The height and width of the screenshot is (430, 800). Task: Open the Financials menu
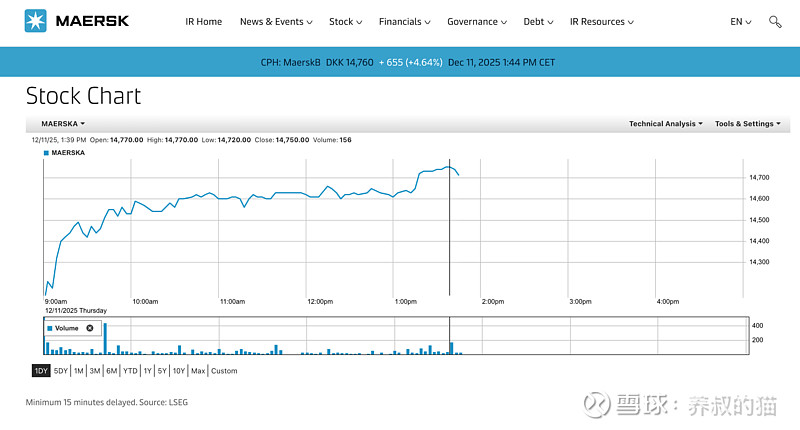(x=405, y=22)
